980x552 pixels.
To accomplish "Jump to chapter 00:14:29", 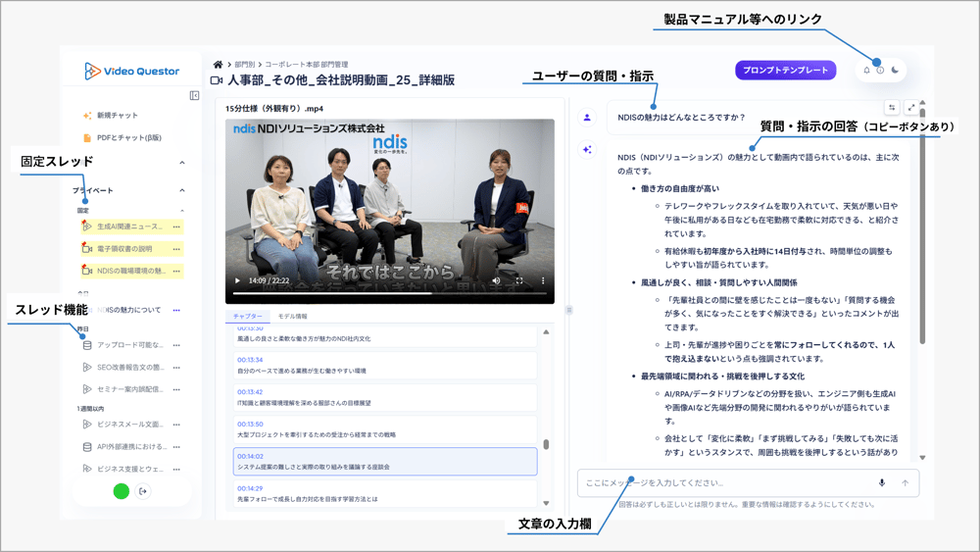I will point(385,493).
